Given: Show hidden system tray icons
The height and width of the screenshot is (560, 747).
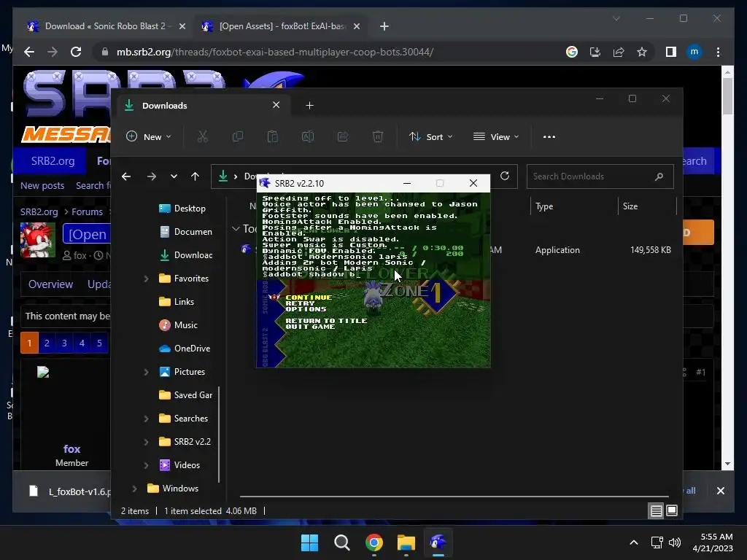Looking at the screenshot, I should coord(634,542).
